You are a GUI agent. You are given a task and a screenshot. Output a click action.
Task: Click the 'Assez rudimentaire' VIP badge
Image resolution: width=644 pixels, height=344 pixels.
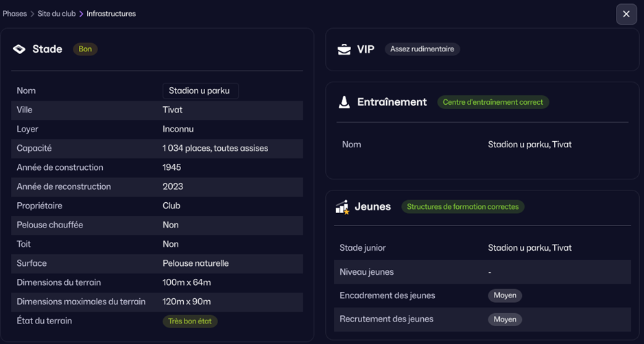tap(422, 49)
